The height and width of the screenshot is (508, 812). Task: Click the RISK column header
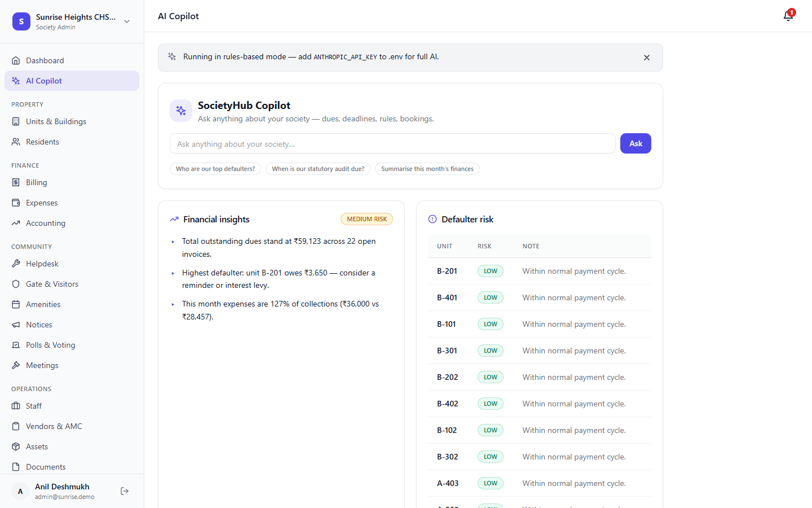(484, 246)
